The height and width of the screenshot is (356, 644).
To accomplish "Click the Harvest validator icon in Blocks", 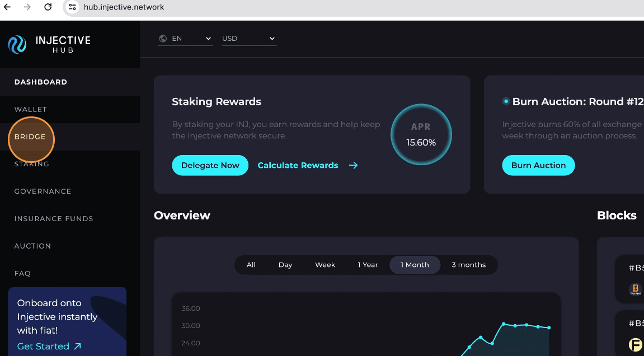I will pos(636,289).
